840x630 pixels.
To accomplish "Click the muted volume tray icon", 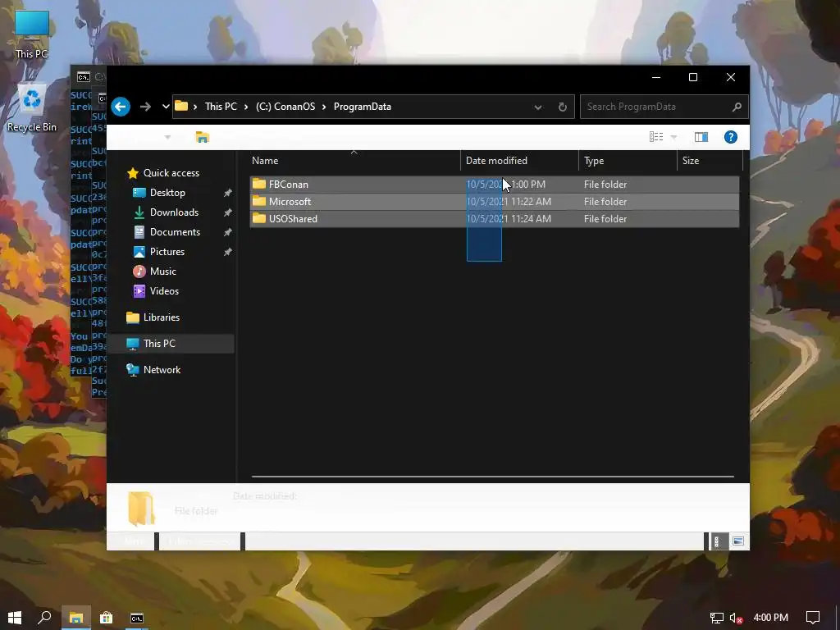I will coord(736,618).
